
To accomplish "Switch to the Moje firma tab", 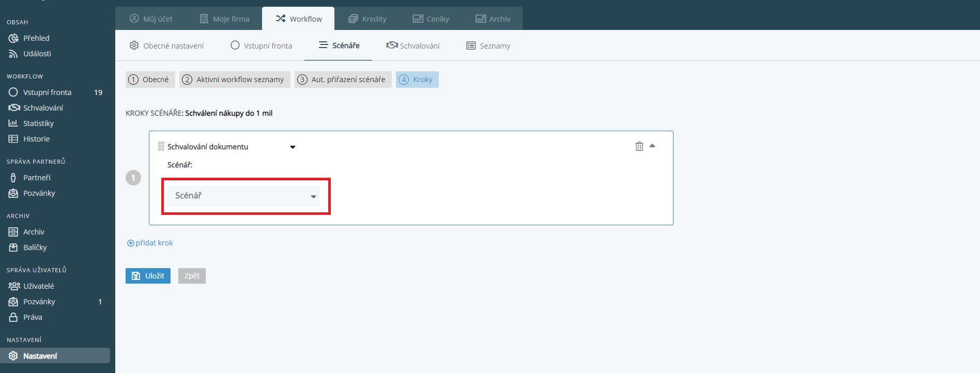I will (x=224, y=19).
